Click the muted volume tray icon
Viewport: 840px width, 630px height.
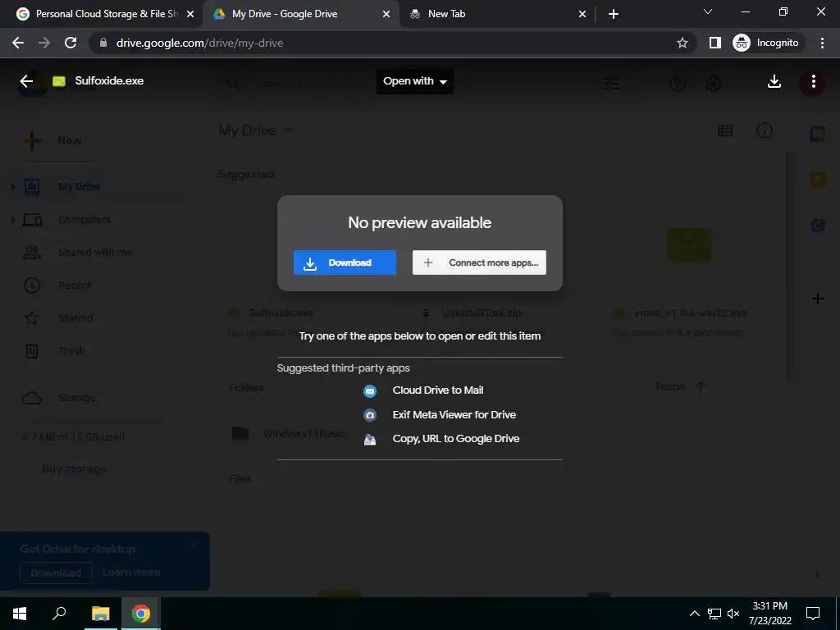[733, 614]
